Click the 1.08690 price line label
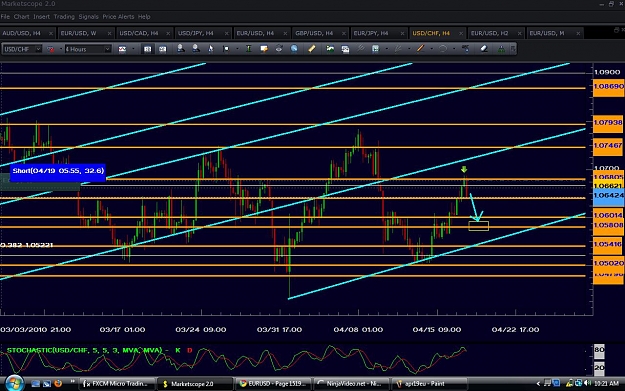625x391 pixels. pyautogui.click(x=608, y=86)
